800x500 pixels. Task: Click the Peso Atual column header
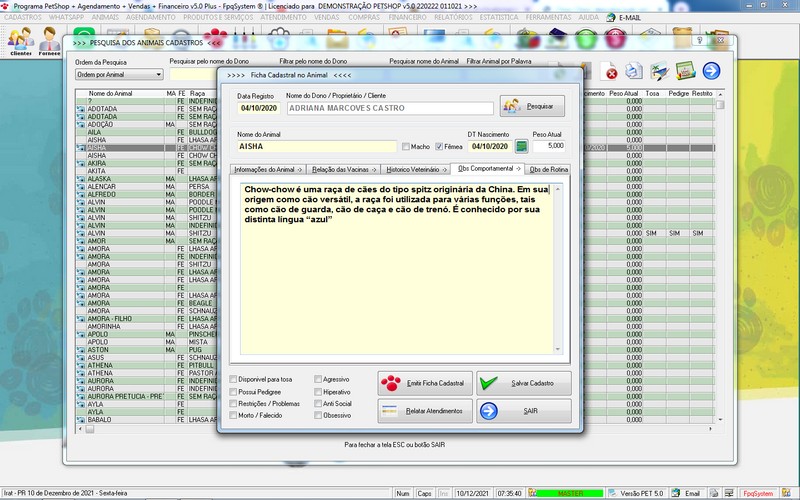[623, 94]
